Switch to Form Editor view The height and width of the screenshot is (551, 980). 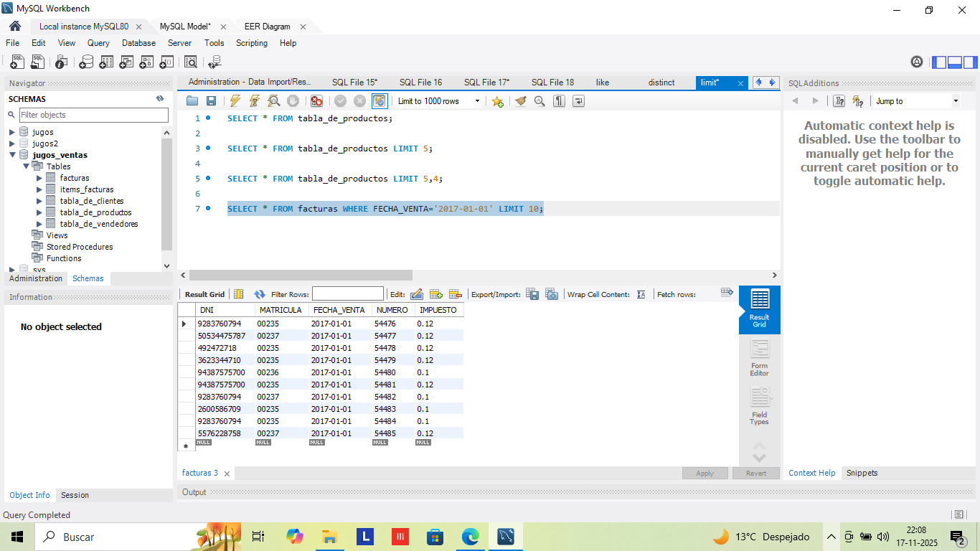(x=759, y=357)
